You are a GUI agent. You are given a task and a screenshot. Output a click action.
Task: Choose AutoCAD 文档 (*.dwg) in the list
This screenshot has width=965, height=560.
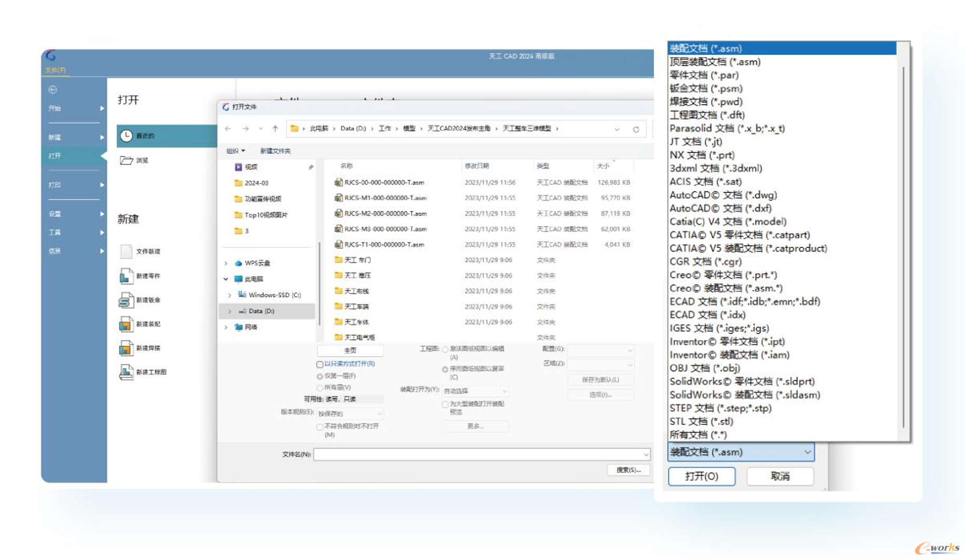pos(782,195)
